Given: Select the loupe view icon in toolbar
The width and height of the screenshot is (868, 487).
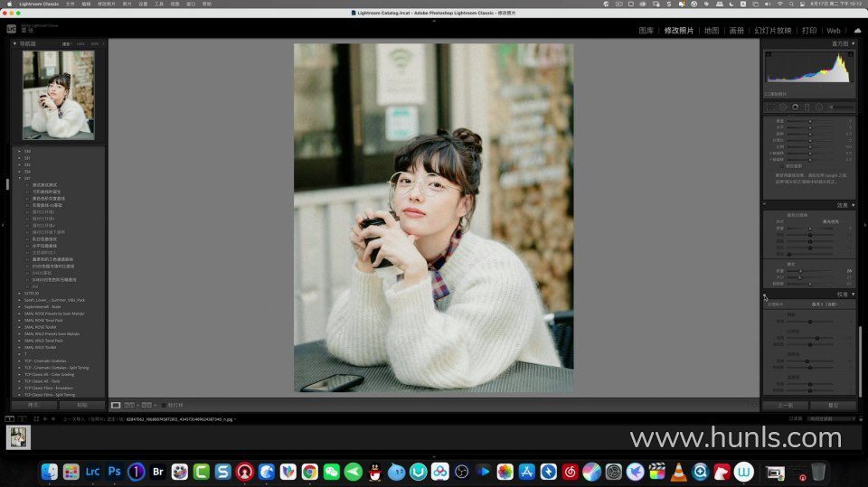Looking at the screenshot, I should tap(116, 406).
